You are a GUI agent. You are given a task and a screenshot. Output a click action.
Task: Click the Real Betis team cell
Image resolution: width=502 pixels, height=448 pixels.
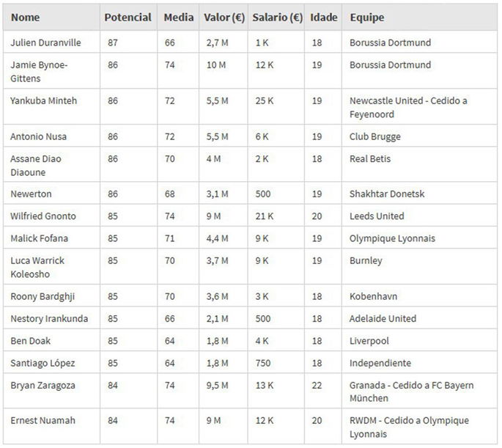click(371, 158)
